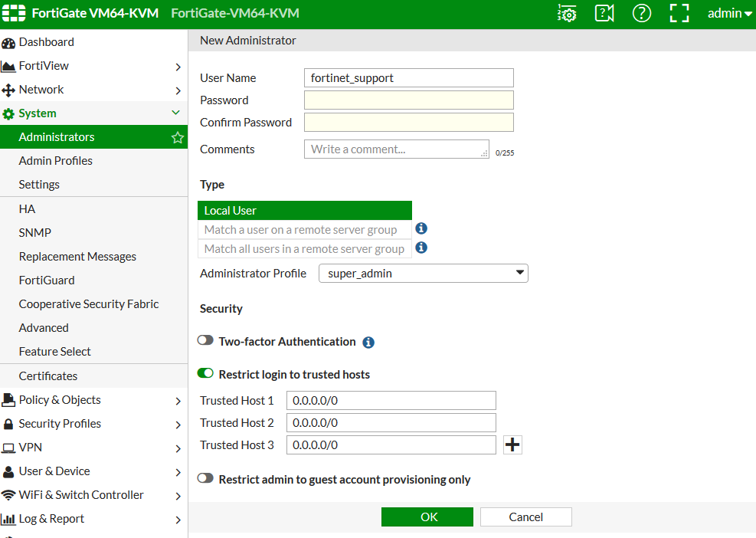756x538 pixels.
Task: Open Admin Profiles in sidebar
Action: click(x=56, y=161)
